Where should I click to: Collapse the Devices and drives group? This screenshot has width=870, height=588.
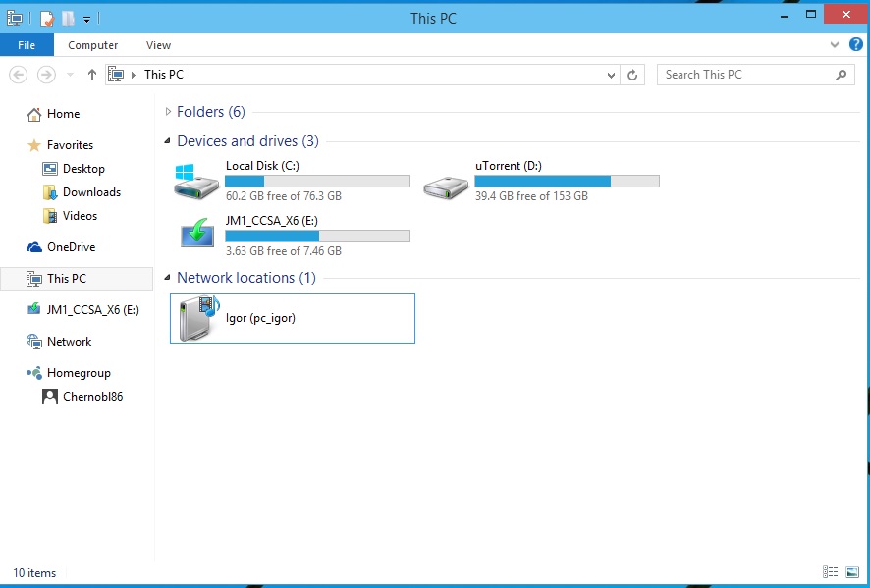[x=169, y=141]
